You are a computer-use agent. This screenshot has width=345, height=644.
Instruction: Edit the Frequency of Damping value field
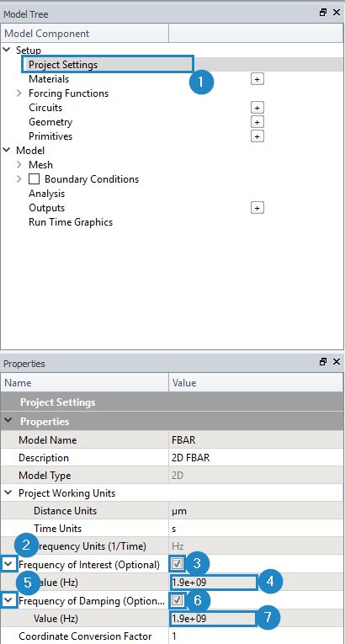213,618
